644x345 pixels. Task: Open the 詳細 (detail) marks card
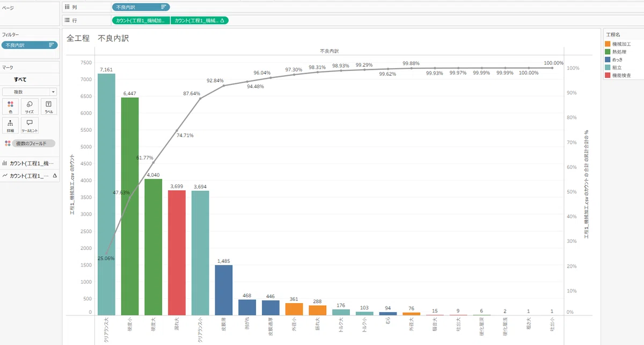click(x=10, y=126)
